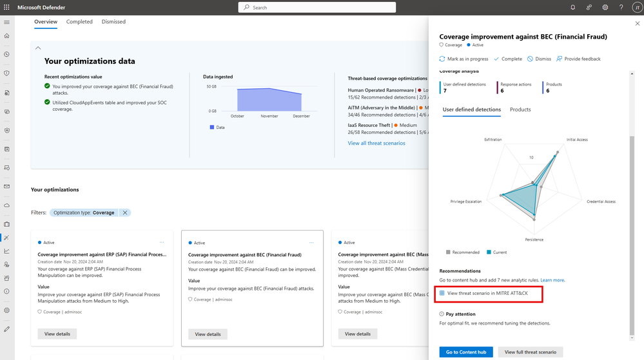This screenshot has height=360, width=644.
Task: Toggle the hamburger navigation menu
Action: tap(6, 22)
